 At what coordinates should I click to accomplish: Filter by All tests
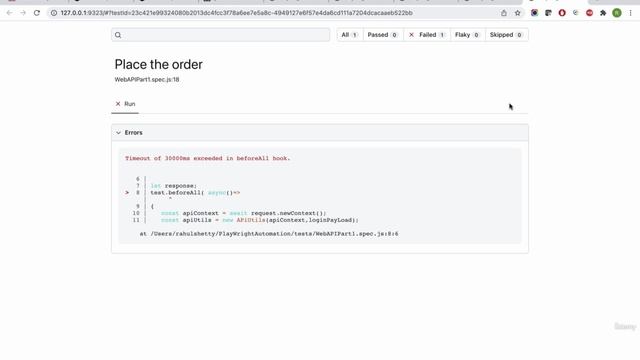coord(349,35)
